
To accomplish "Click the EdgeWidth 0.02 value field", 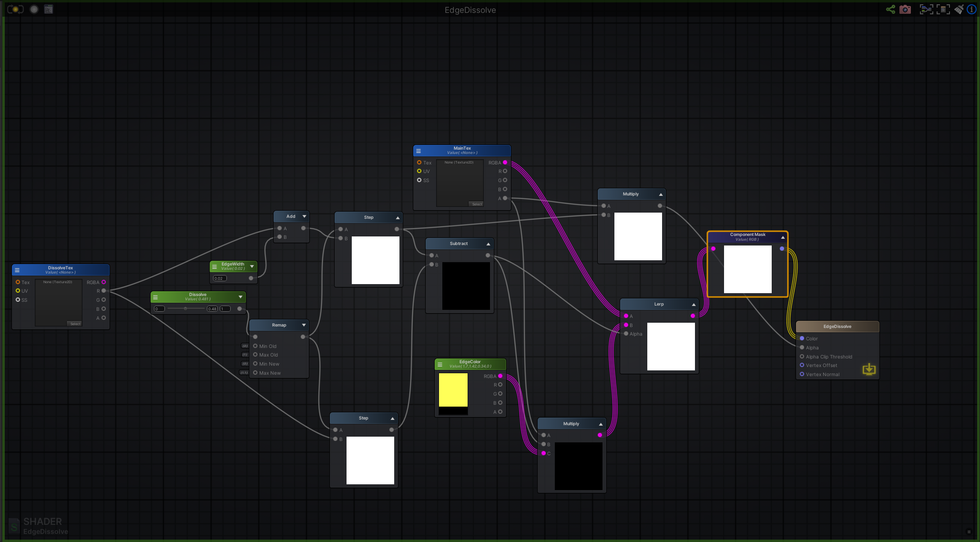I will [220, 278].
